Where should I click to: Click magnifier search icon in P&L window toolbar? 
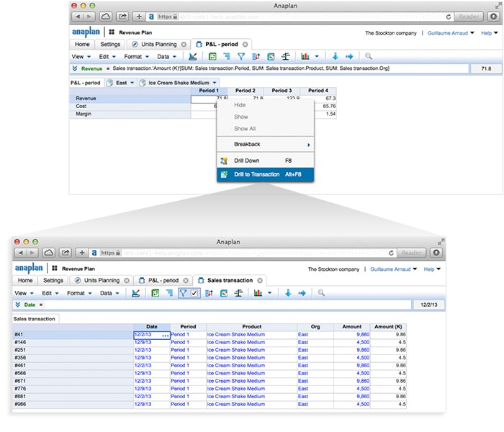tap(369, 56)
